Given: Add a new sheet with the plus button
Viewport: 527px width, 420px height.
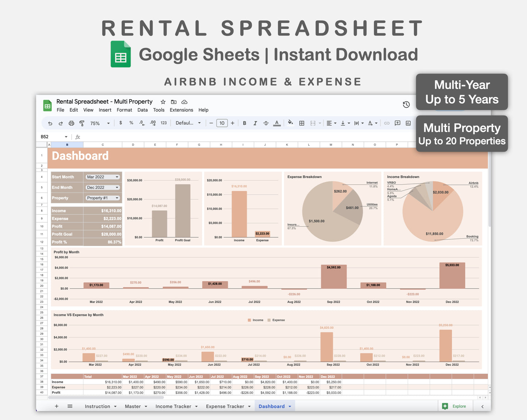Looking at the screenshot, I should (x=57, y=406).
